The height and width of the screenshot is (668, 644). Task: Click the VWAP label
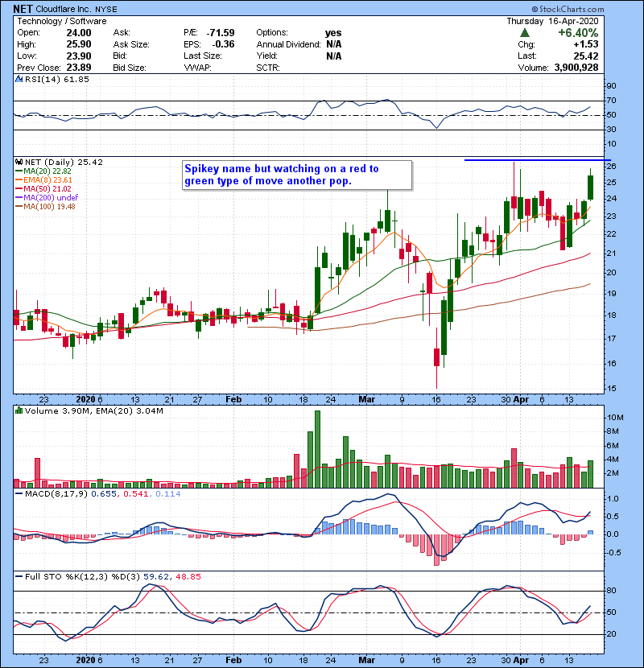[198, 68]
